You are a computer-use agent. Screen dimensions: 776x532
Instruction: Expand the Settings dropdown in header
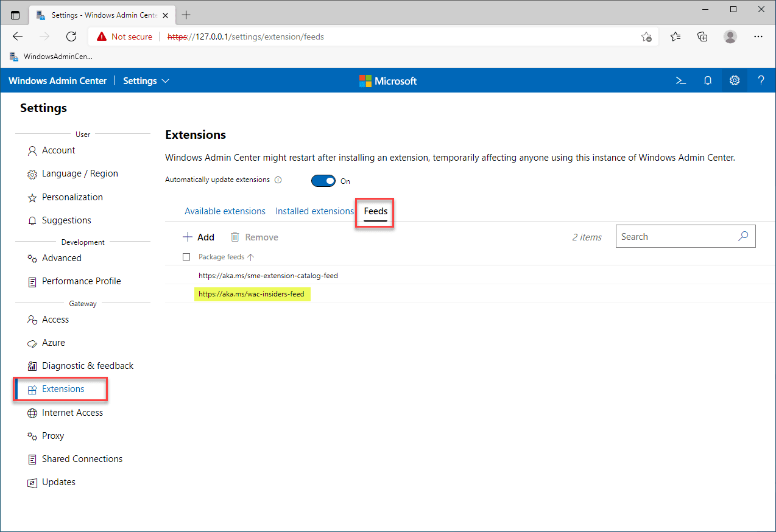coord(146,81)
